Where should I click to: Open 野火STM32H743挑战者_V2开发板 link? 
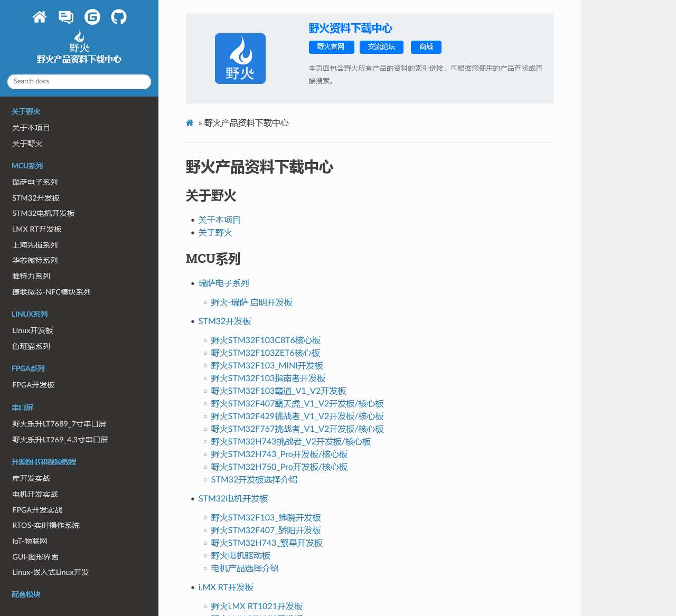tap(290, 442)
